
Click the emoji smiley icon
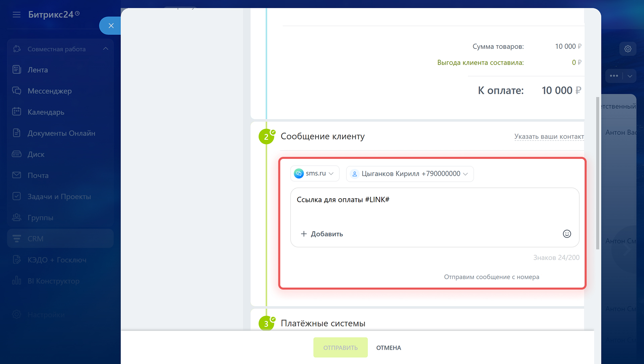coord(567,234)
